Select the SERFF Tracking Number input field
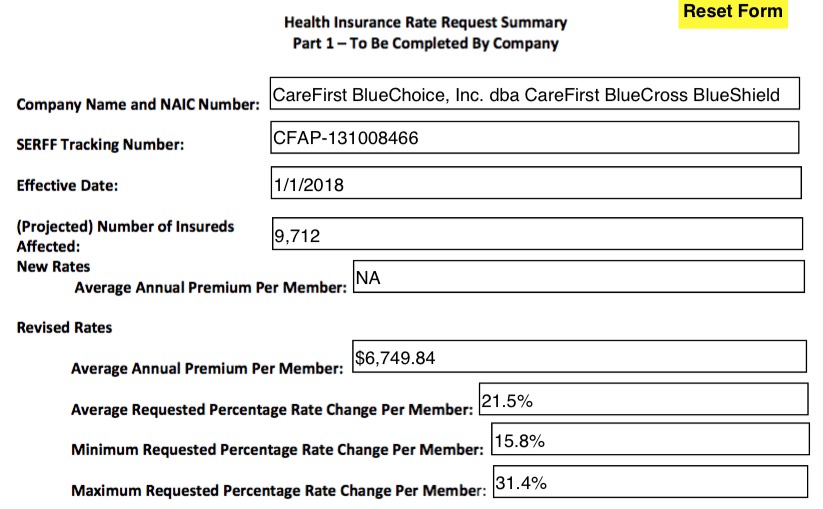 (x=535, y=138)
